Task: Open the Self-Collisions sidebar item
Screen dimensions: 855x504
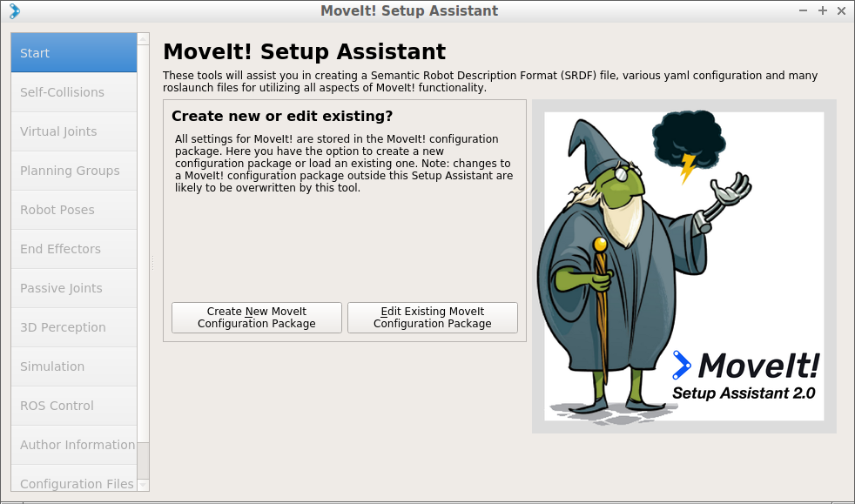Action: click(x=74, y=92)
